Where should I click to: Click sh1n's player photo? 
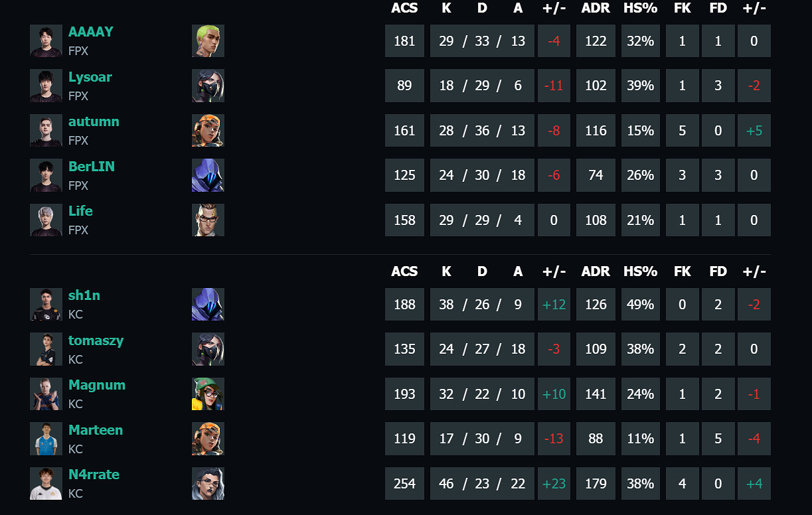46,305
